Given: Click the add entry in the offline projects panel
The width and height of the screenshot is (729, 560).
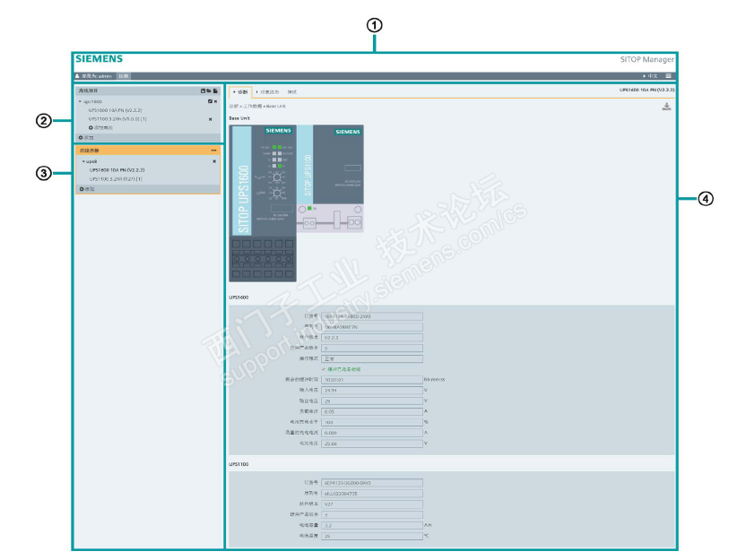Looking at the screenshot, I should pos(86,138).
